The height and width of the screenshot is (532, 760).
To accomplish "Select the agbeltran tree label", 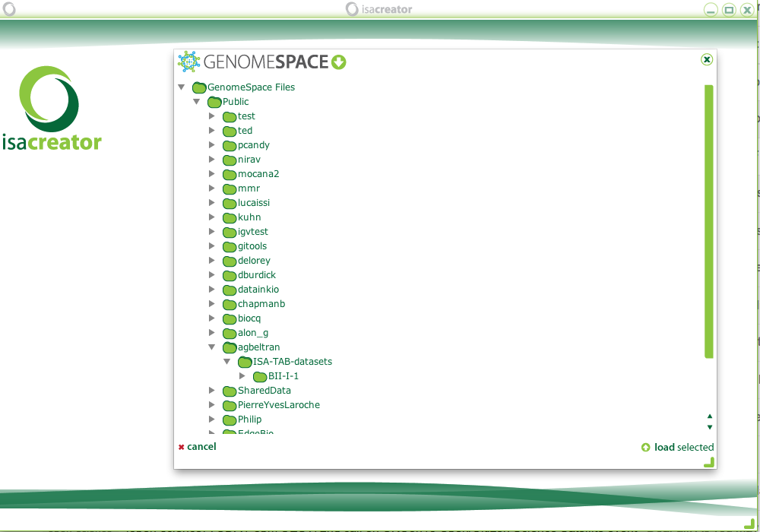I will (259, 347).
